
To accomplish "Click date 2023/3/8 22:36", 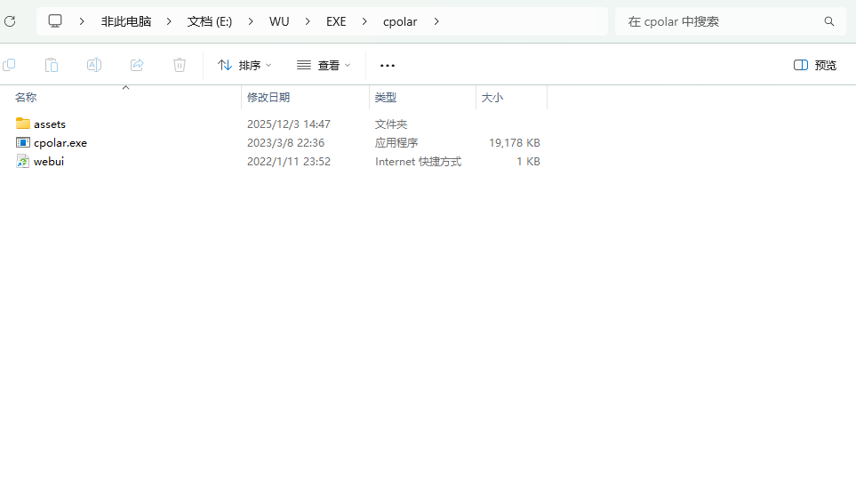I will 285,142.
